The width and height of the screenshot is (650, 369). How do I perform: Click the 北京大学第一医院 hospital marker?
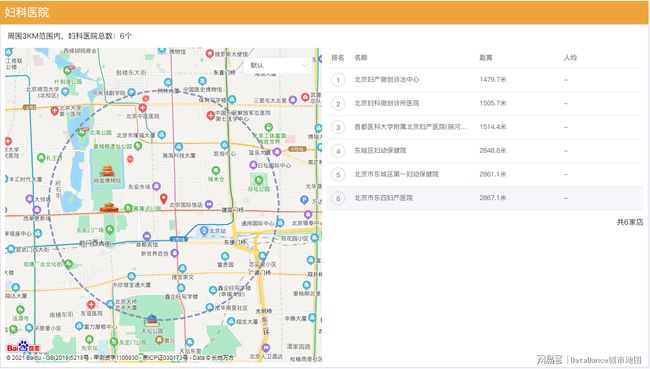point(55,111)
